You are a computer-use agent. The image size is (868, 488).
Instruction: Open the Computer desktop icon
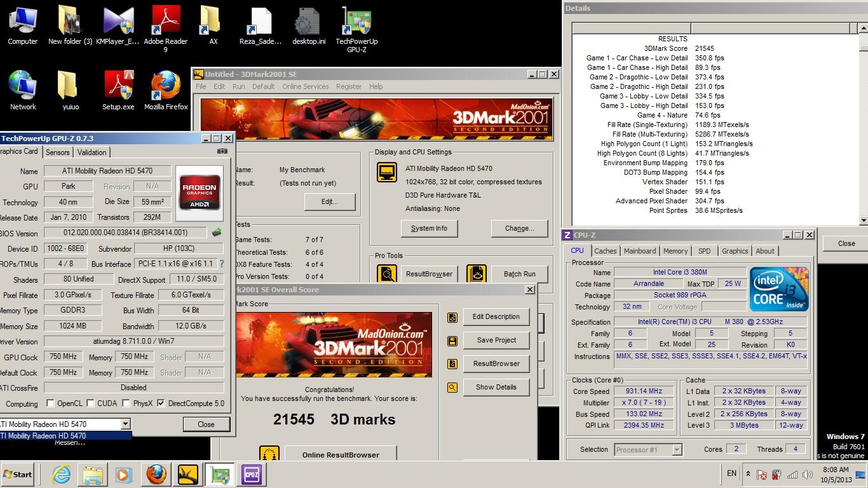pyautogui.click(x=23, y=25)
